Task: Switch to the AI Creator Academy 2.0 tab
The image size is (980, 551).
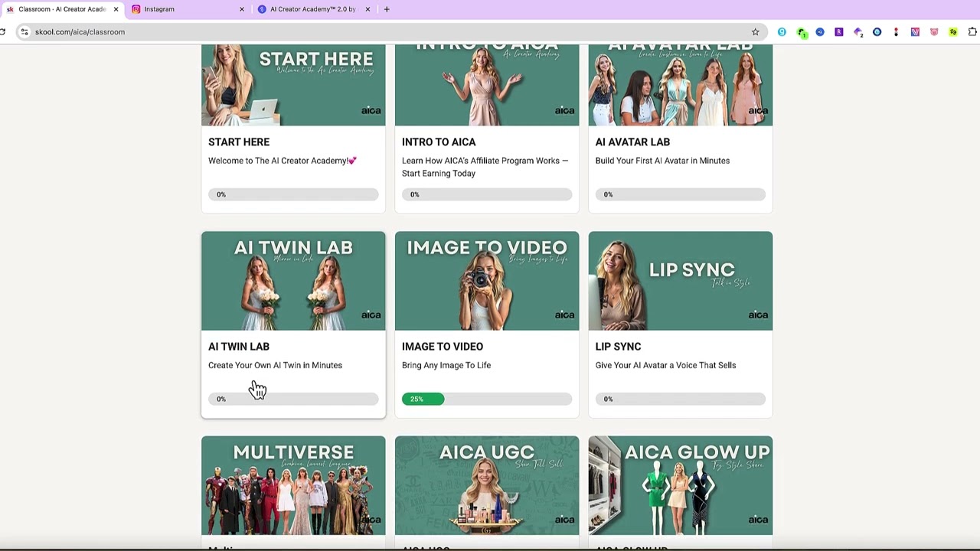Action: click(314, 9)
